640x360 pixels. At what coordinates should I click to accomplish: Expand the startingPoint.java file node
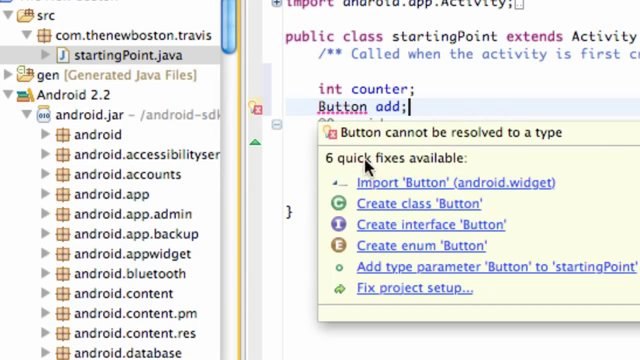coord(45,55)
